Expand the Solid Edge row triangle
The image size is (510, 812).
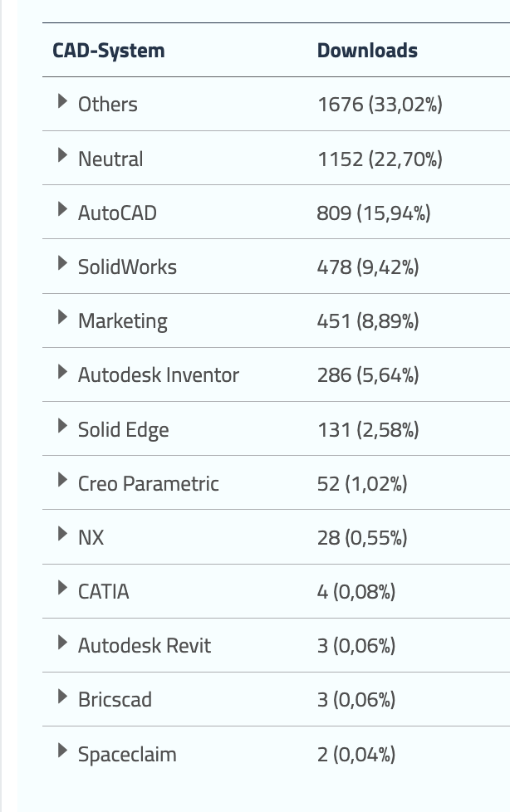coord(63,426)
